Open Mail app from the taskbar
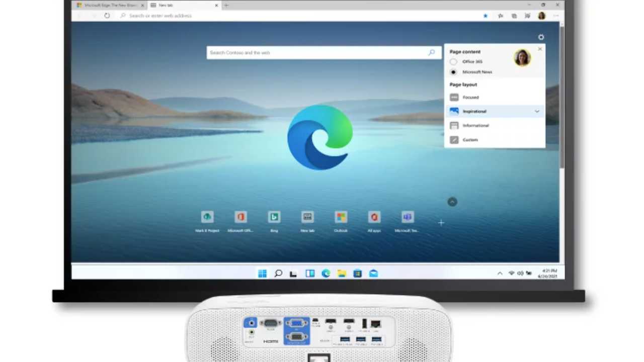This screenshot has height=362, width=644. 373,273
